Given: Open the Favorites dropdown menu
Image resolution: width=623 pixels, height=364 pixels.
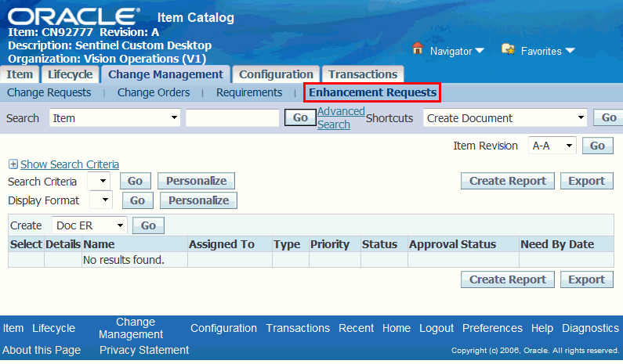Looking at the screenshot, I should tap(548, 51).
